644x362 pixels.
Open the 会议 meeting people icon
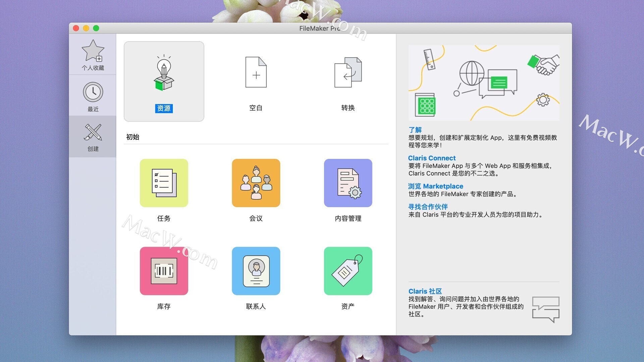pos(256,183)
